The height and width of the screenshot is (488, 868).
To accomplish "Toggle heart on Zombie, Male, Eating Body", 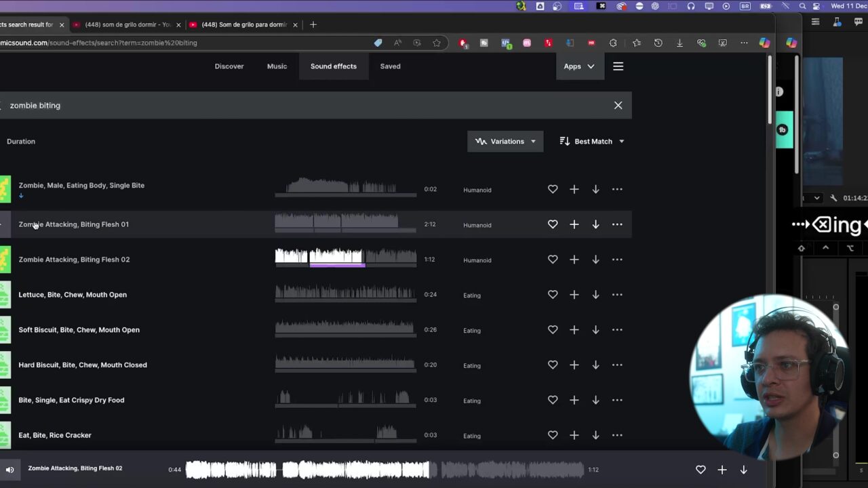I will [553, 190].
